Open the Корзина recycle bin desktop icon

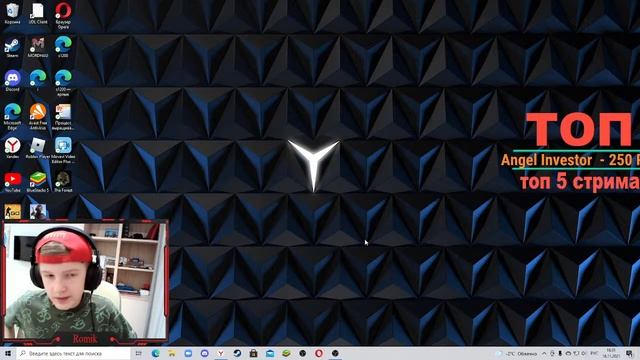[x=12, y=13]
